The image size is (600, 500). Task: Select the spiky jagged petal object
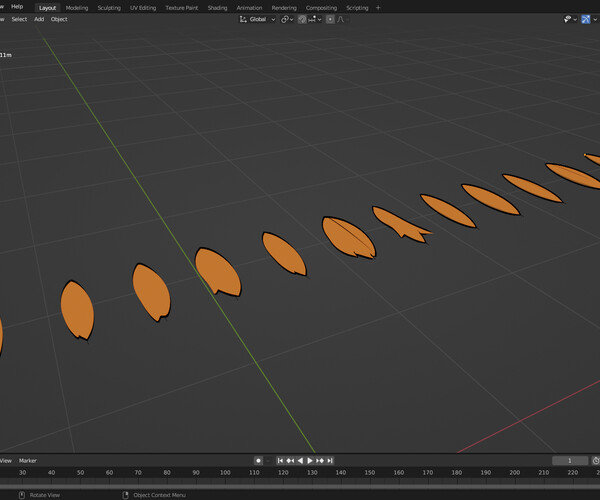(x=401, y=225)
